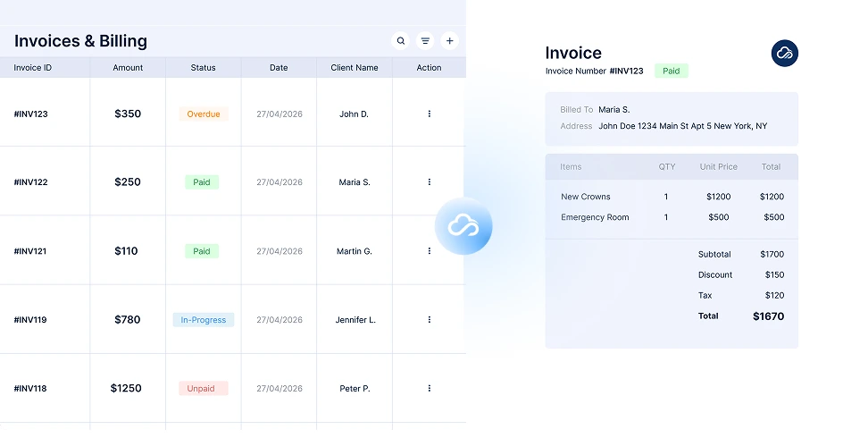This screenshot has width=868, height=438.
Task: Add a new invoice with plus icon
Action: coord(449,40)
